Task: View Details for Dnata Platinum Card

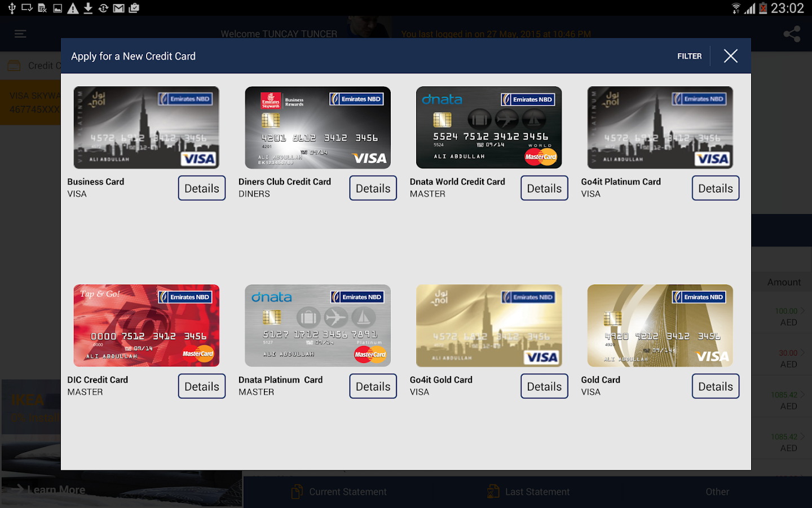Action: pyautogui.click(x=373, y=386)
